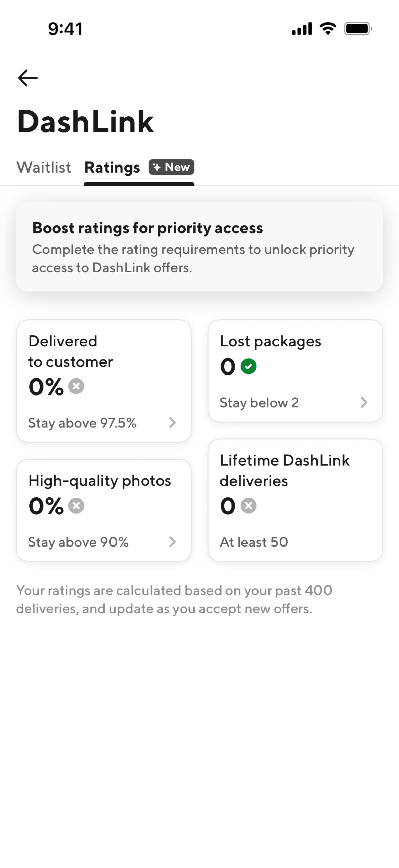Expand the Stay above 97.5% chevron
This screenshot has width=399, height=868.
(x=172, y=423)
